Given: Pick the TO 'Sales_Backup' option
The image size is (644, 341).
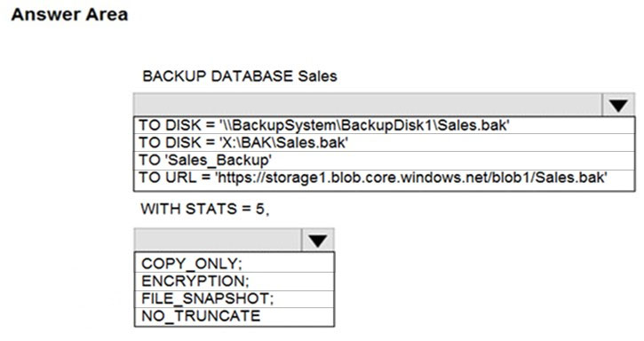Looking at the screenshot, I should pos(384,160).
